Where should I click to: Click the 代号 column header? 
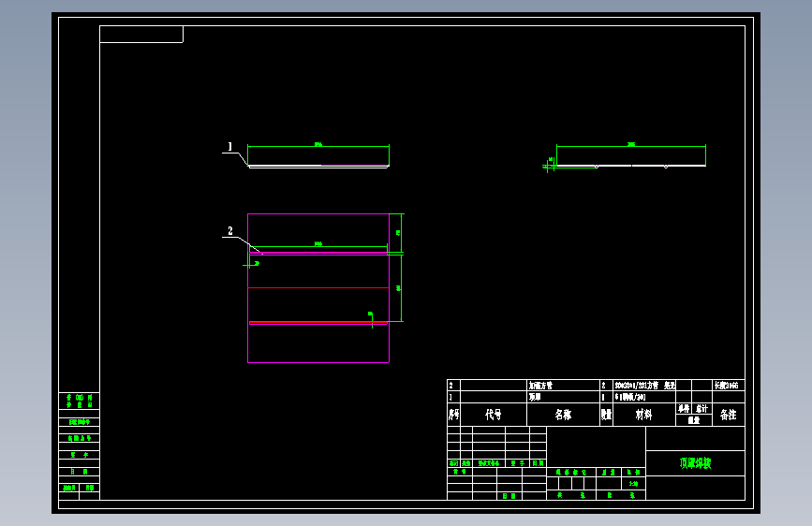[493, 415]
